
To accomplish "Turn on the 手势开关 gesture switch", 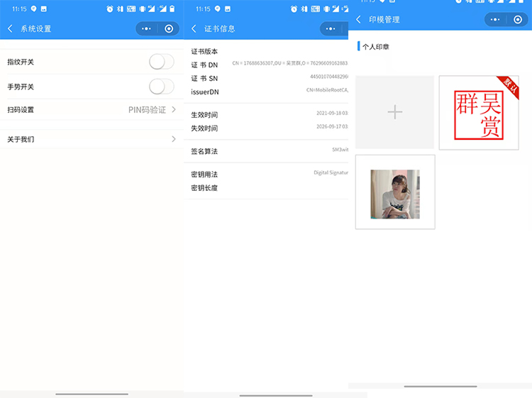I will pos(161,87).
